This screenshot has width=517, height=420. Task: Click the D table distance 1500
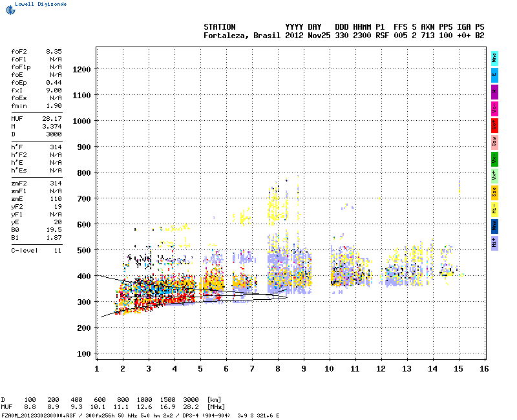(x=168, y=400)
